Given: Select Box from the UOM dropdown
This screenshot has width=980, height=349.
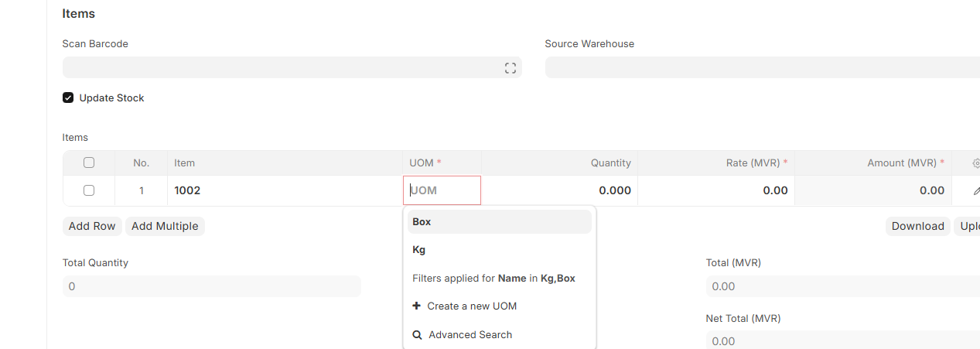Looking at the screenshot, I should [x=500, y=221].
